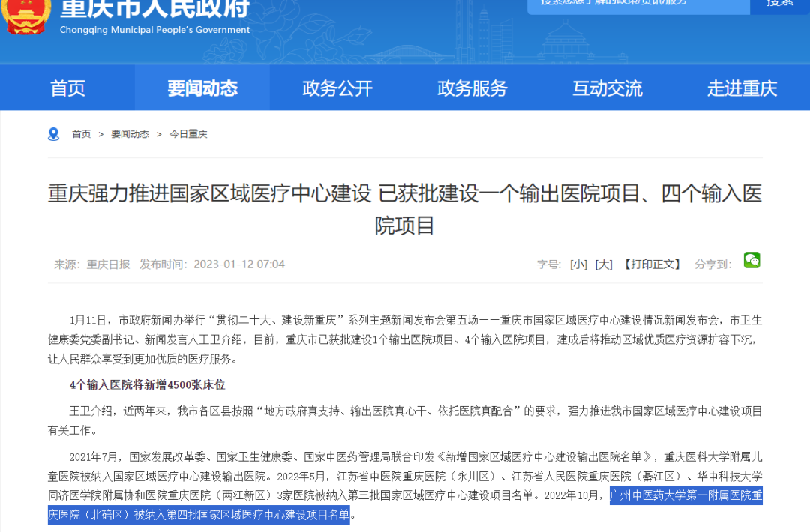Switch to the 政务服务 navigation tab
Screen dimensions: 810x532
tap(472, 88)
